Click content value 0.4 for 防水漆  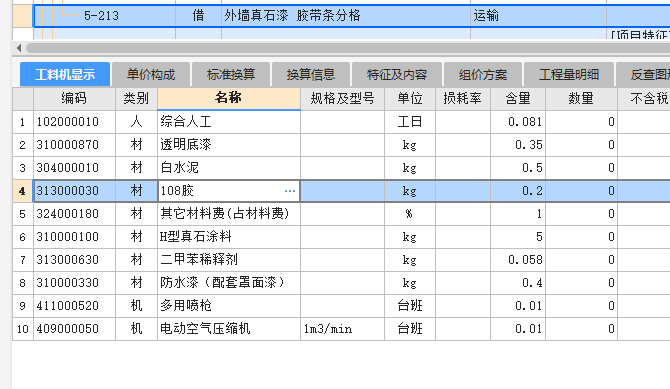click(518, 283)
